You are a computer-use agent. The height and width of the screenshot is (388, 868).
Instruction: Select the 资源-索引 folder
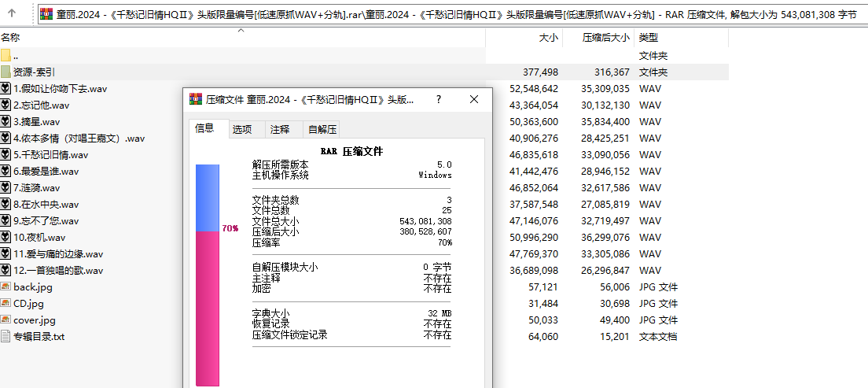point(33,72)
